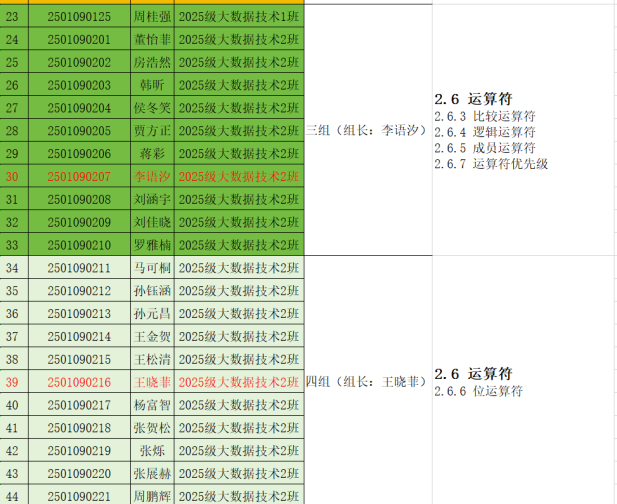617x504 pixels.
Task: Select student ID cell 2501090211
Action: tap(79, 268)
